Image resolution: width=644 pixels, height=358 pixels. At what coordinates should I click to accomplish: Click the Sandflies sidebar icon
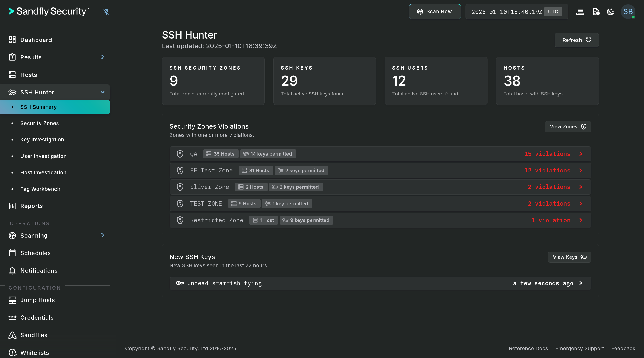(12, 335)
